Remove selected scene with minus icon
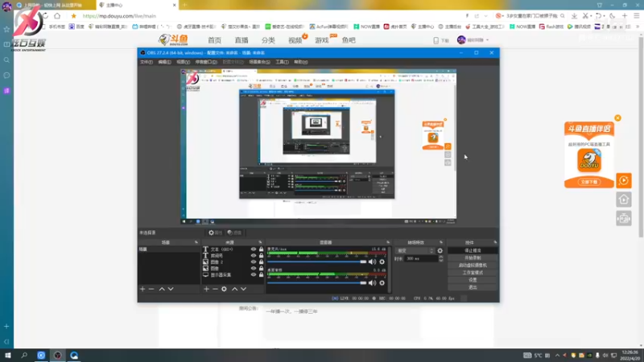The width and height of the screenshot is (644, 362). click(x=151, y=289)
